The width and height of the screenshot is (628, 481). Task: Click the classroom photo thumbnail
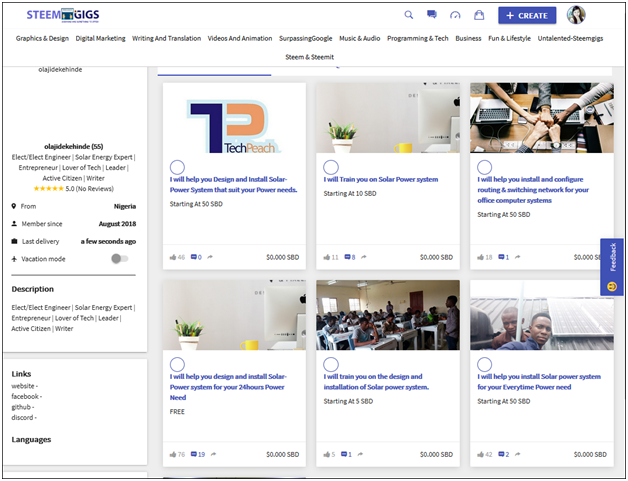pyautogui.click(x=388, y=315)
